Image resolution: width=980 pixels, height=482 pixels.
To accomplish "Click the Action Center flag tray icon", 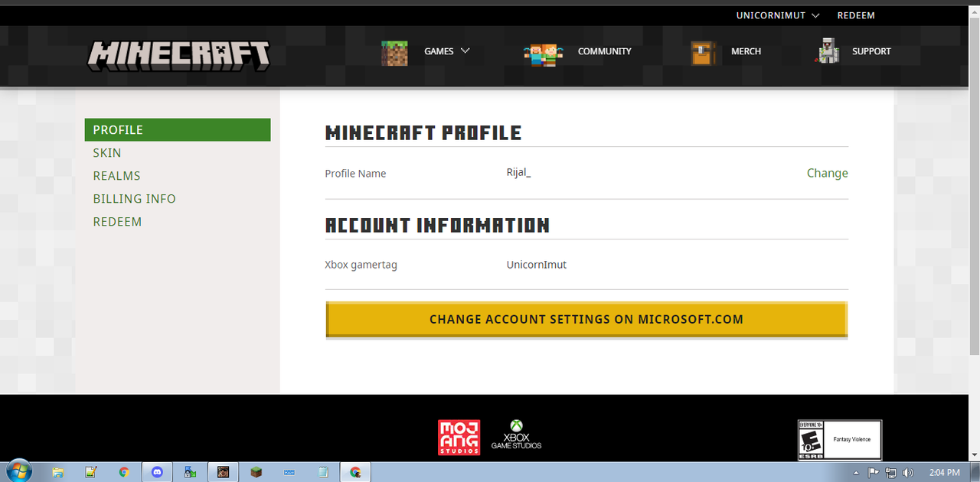I will coord(874,472).
